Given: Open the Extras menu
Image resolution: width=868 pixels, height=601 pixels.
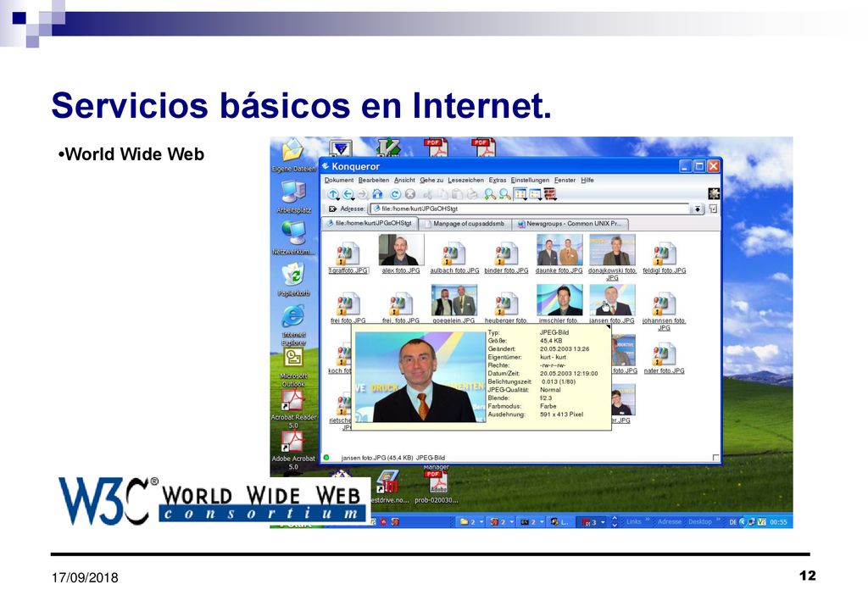Looking at the screenshot, I should 498,180.
